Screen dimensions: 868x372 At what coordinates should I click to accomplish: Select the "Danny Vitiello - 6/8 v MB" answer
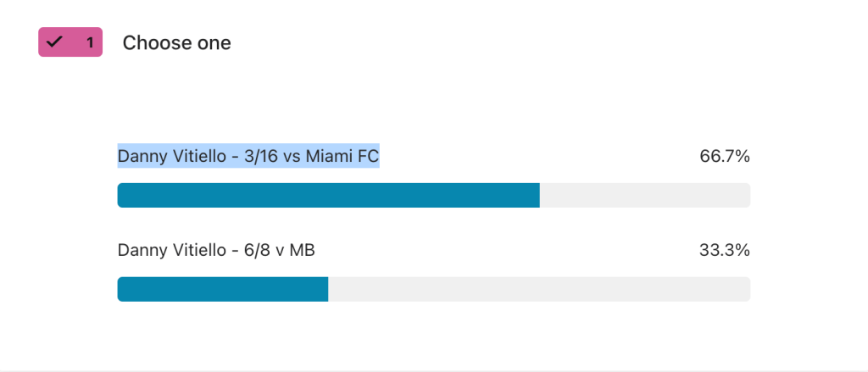click(x=216, y=250)
